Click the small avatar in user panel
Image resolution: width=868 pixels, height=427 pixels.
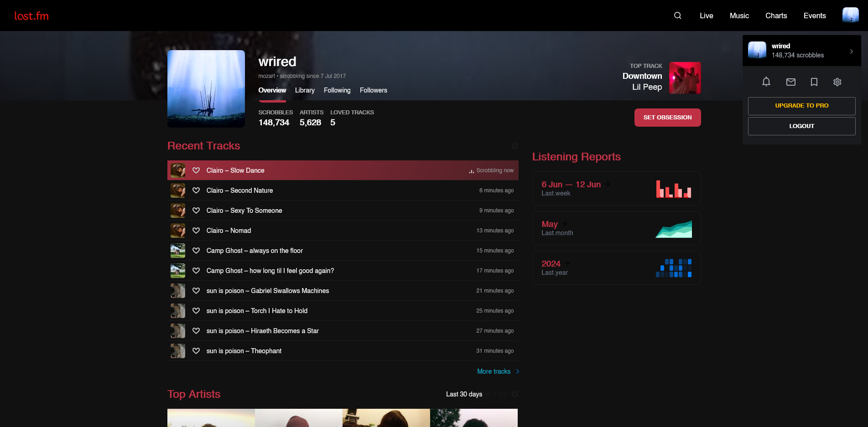point(757,50)
